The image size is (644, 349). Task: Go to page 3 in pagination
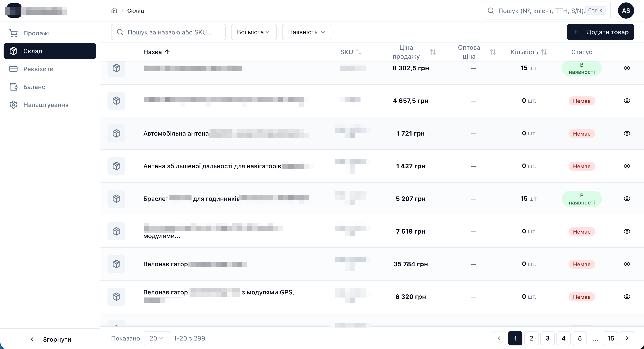tap(547, 338)
